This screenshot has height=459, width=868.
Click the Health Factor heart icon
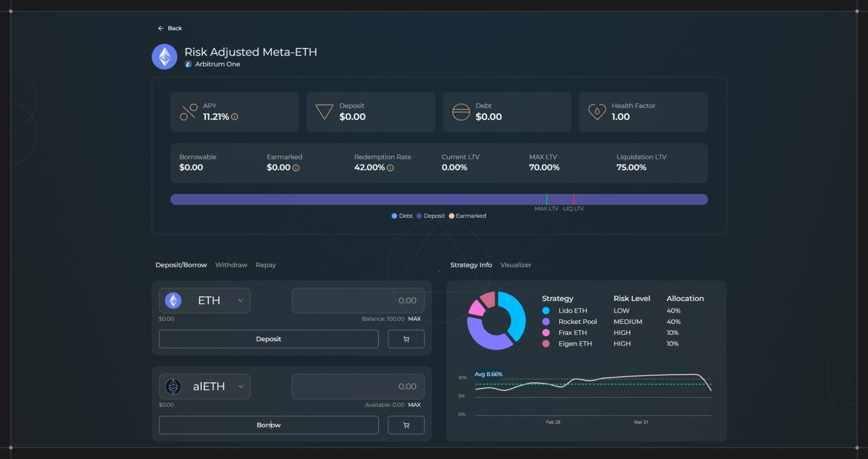pos(597,112)
